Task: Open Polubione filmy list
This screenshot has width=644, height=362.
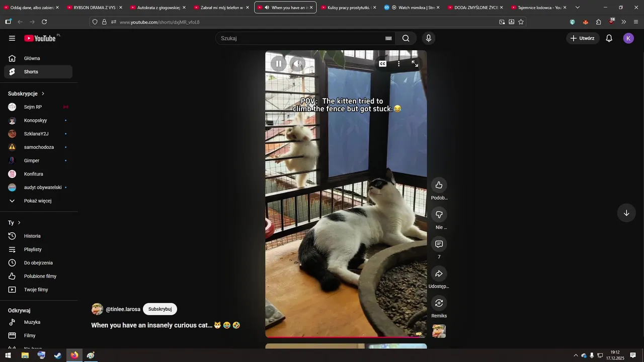Action: (x=38, y=276)
